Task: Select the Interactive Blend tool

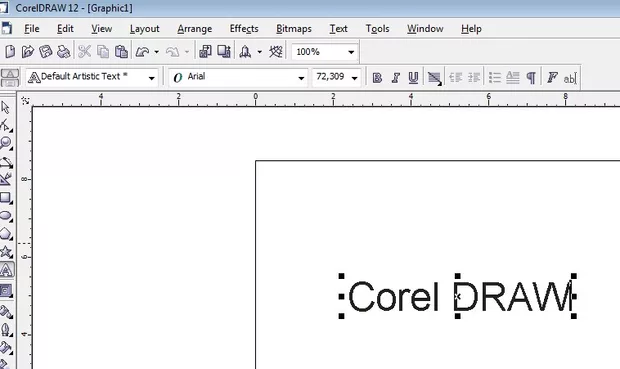Action: click(6, 291)
